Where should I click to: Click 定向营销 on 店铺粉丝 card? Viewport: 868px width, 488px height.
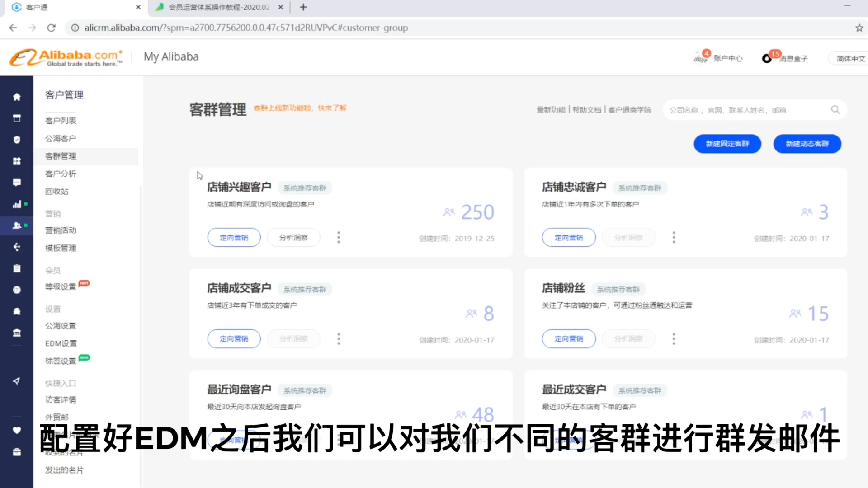[569, 339]
